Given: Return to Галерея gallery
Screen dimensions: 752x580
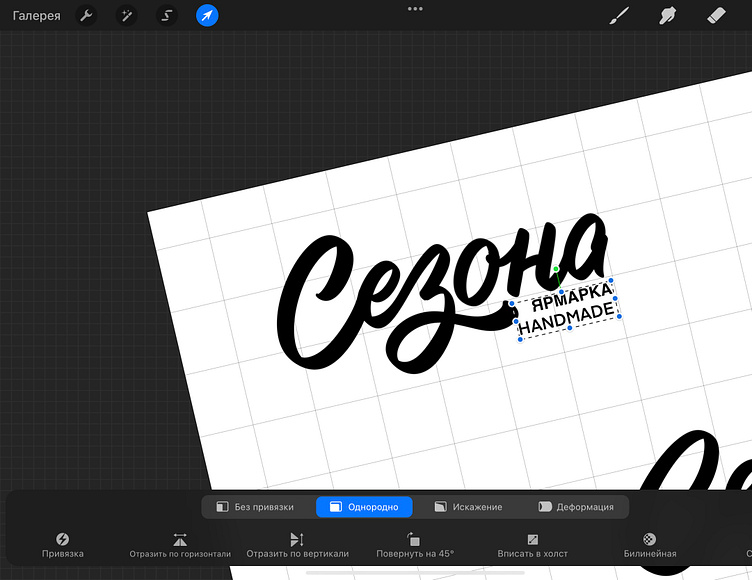Looking at the screenshot, I should (36, 16).
